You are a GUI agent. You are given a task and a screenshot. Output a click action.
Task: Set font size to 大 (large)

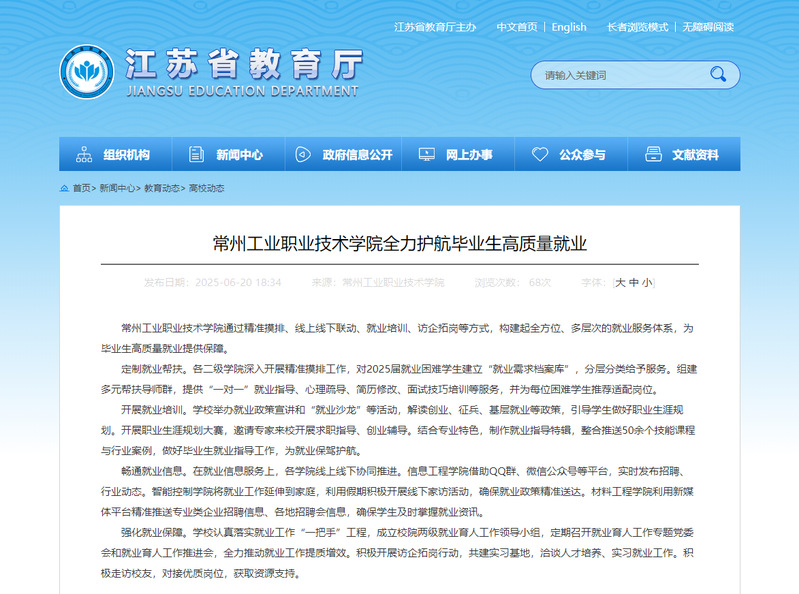[620, 283]
